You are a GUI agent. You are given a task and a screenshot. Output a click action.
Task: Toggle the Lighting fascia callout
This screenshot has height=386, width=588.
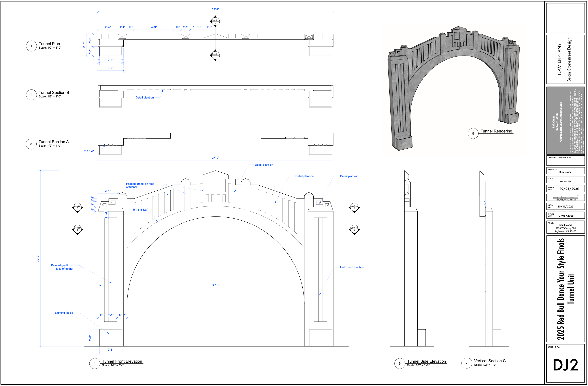tap(64, 313)
